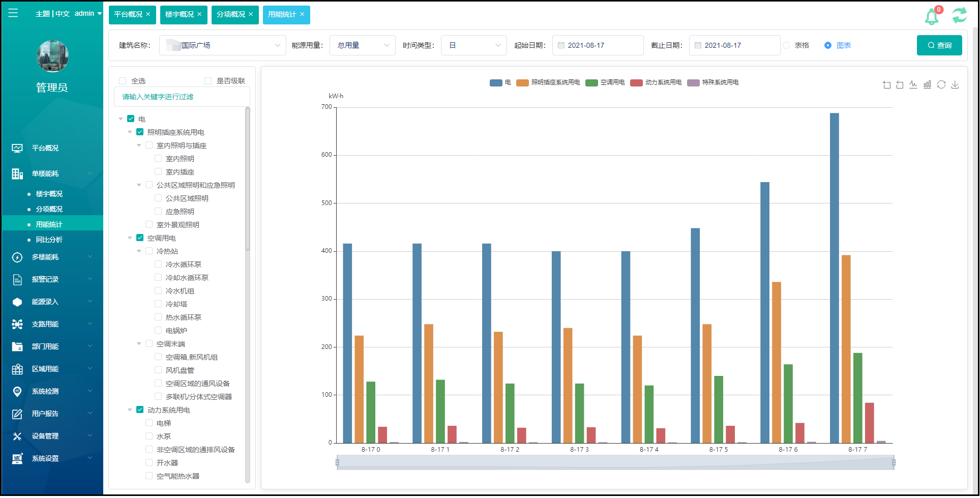Click the 平台概况 sidebar monitor icon
This screenshot has height=498, width=980.
point(17,148)
